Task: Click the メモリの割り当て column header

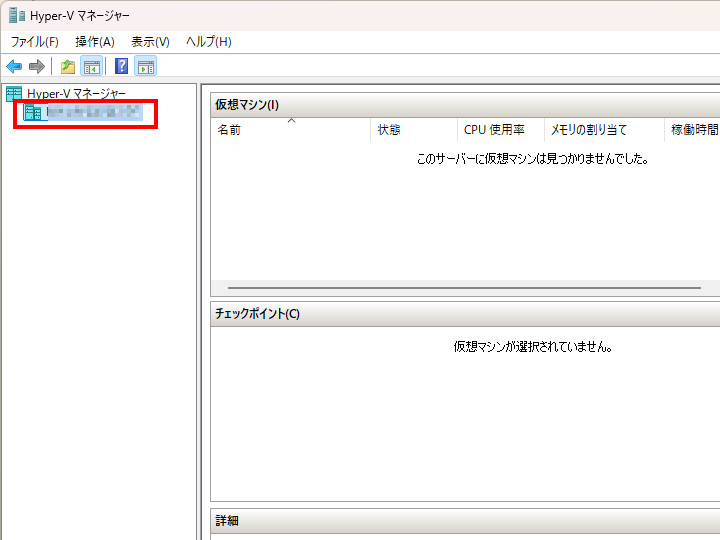Action: point(589,130)
